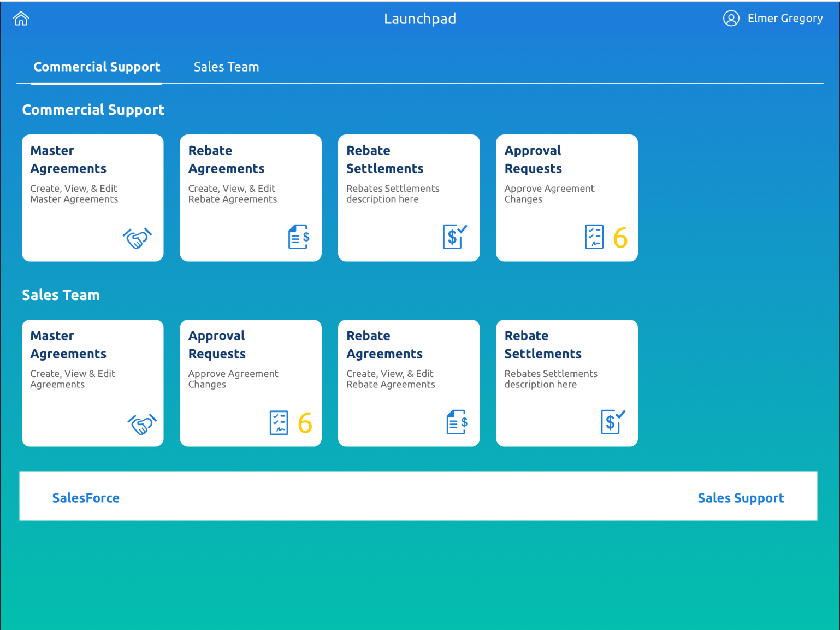The height and width of the screenshot is (630, 840).
Task: Click the document dollar icon in Sales Team Rebate Agreements
Action: 457,422
